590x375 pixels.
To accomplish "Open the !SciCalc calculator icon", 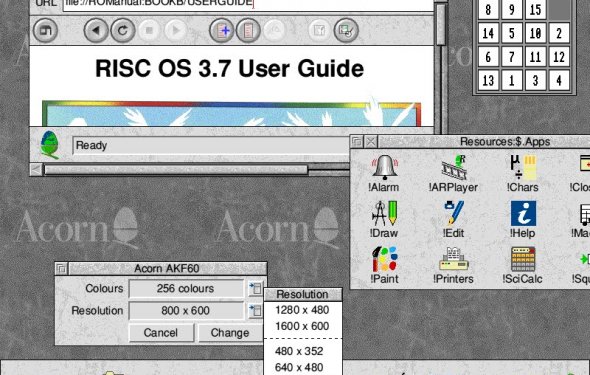I will click(523, 265).
